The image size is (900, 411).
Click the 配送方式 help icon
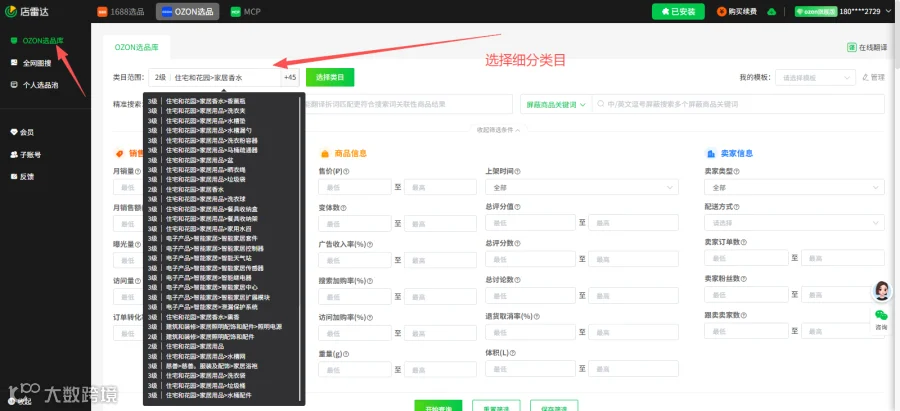point(736,207)
